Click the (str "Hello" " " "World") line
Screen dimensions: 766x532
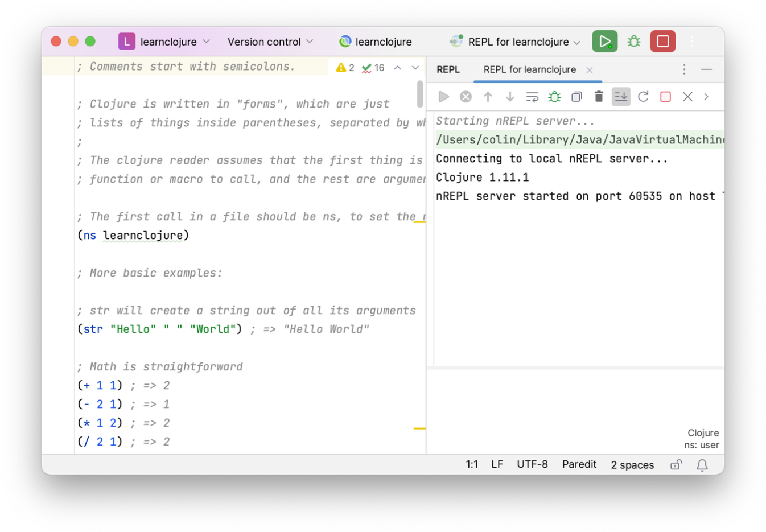point(159,329)
